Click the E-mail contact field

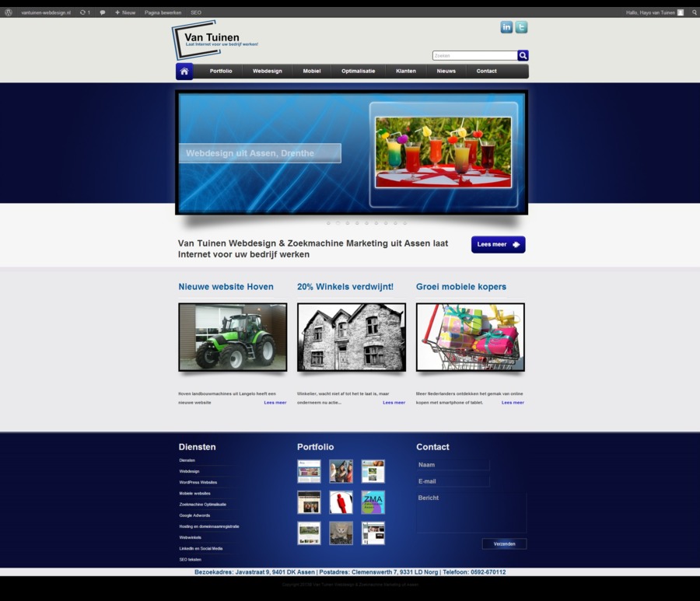pyautogui.click(x=453, y=481)
